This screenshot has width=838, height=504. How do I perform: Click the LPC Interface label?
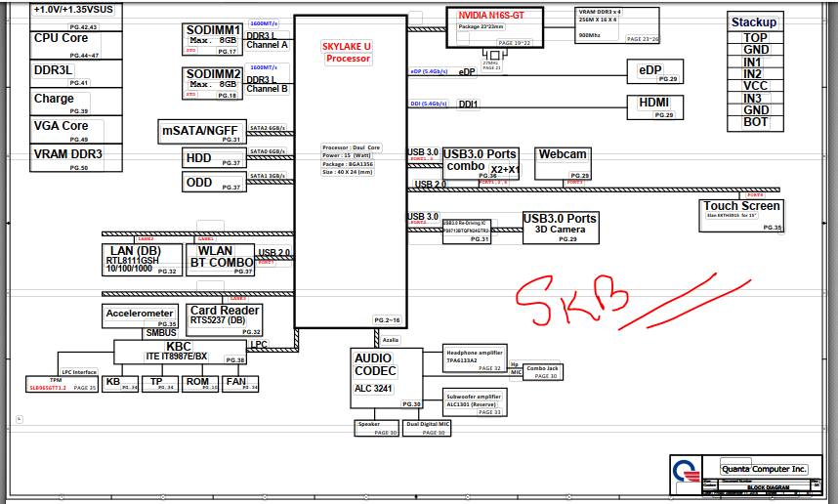coord(78,372)
